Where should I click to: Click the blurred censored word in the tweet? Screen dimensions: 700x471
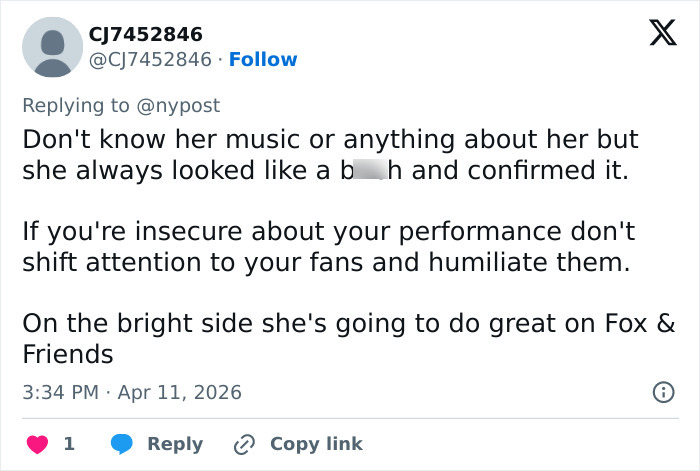click(369, 170)
